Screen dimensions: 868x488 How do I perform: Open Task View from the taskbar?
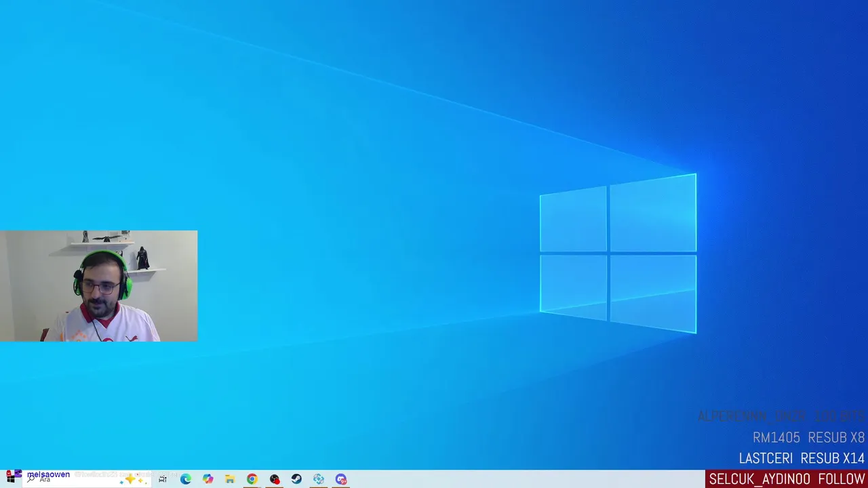pos(163,479)
